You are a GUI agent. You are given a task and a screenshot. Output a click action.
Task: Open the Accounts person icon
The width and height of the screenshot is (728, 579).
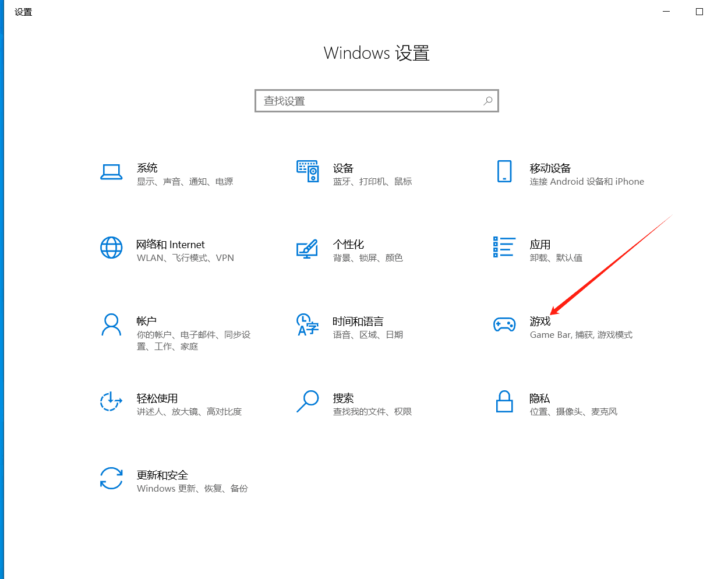[x=111, y=324]
